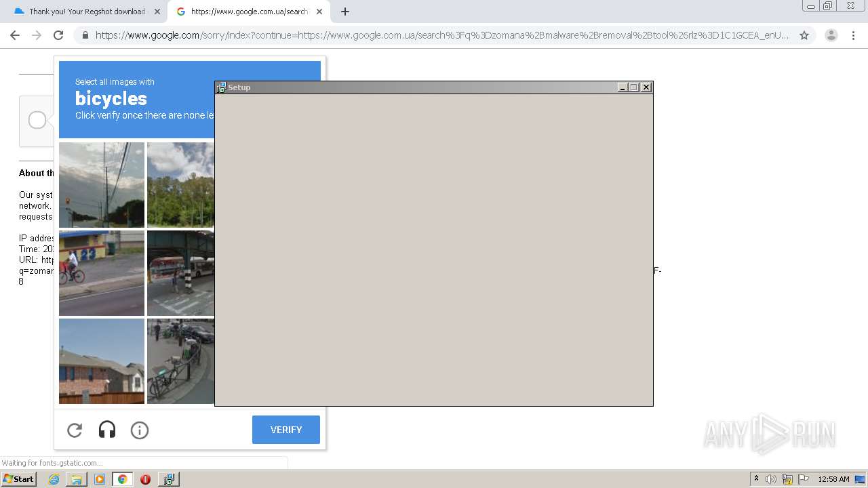This screenshot has width=868, height=488.
Task: Open Opera icon in taskbar
Action: (x=145, y=479)
